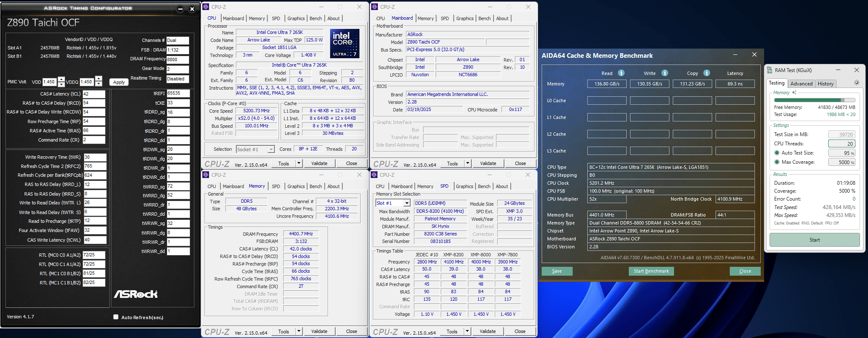The height and width of the screenshot is (338, 868).
Task: Click the sparkle icon next to Memory
Action: click(794, 93)
